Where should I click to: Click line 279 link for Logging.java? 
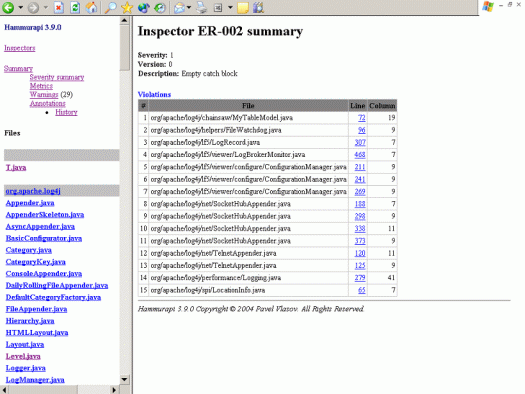tap(360, 278)
